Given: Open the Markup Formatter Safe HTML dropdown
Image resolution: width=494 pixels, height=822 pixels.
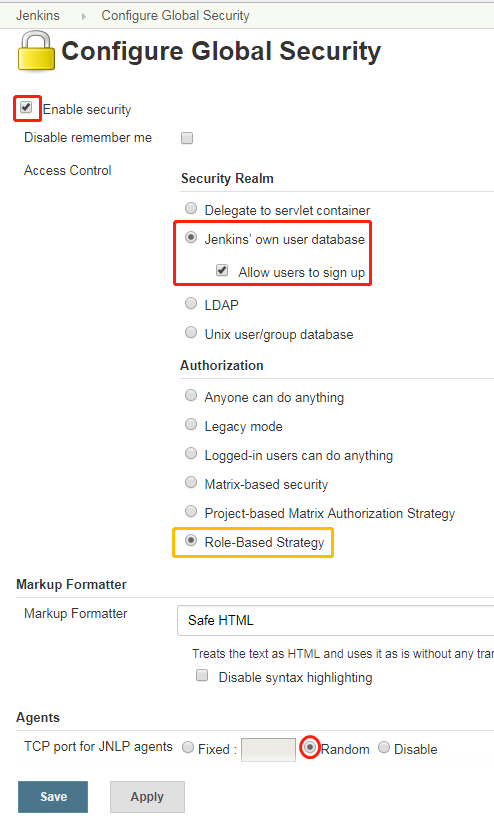Looking at the screenshot, I should pyautogui.click(x=336, y=621).
